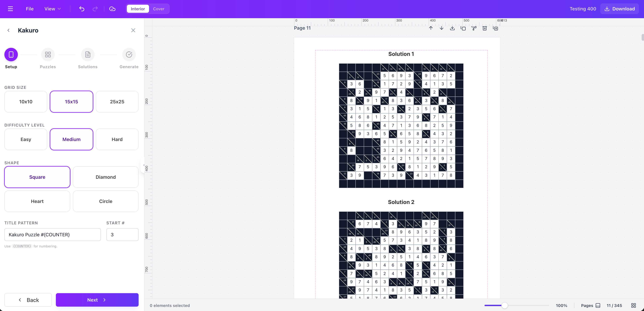Move page 11 up using the up arrow icon
Viewport: 644px width, 311px height.
point(431,28)
